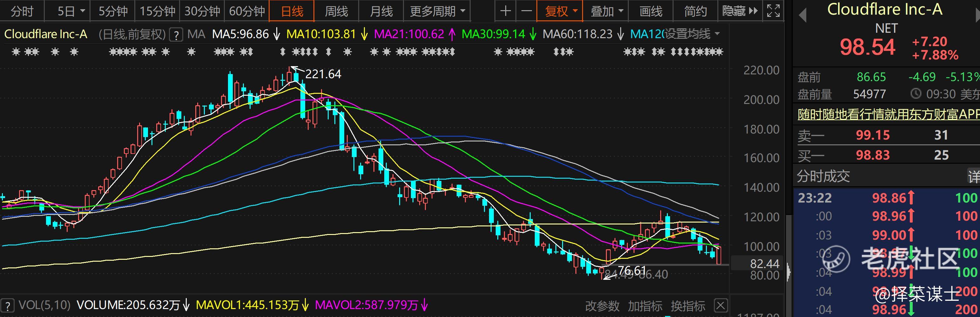Click the 23:22 trade row at 98.86
Screen dimensions: 980x317
(x=887, y=198)
